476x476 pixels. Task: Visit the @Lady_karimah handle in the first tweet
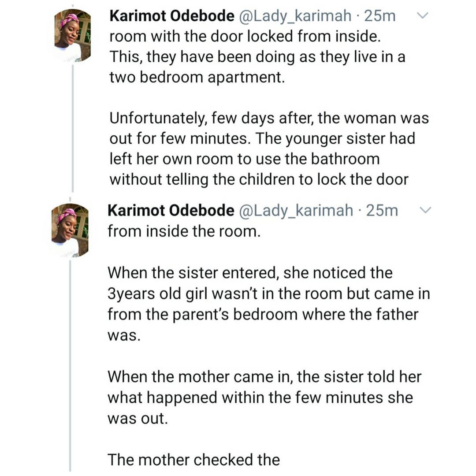coord(296,16)
